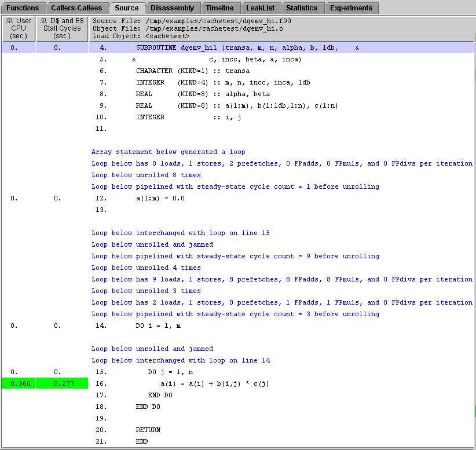This screenshot has height=450, width=476.
Task: View the Statistics tab
Action: pyautogui.click(x=302, y=8)
